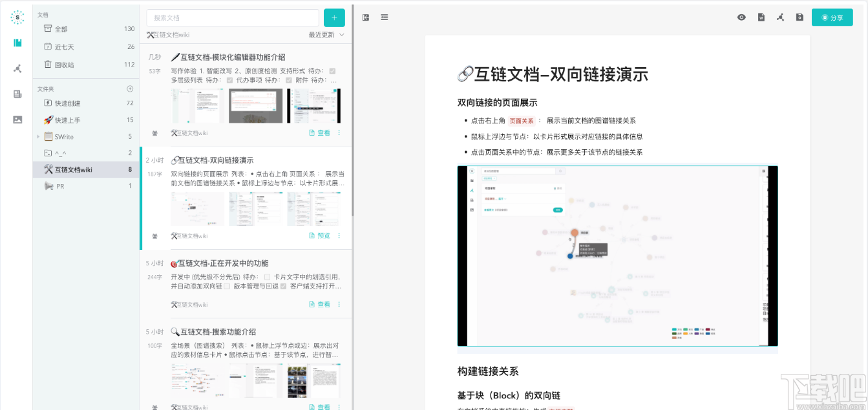Open the graph relations icon in the left sidebar
868x410 pixels.
point(17,68)
